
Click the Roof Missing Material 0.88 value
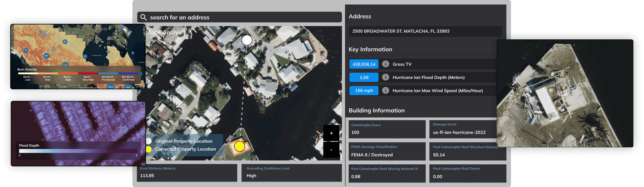[356, 176]
